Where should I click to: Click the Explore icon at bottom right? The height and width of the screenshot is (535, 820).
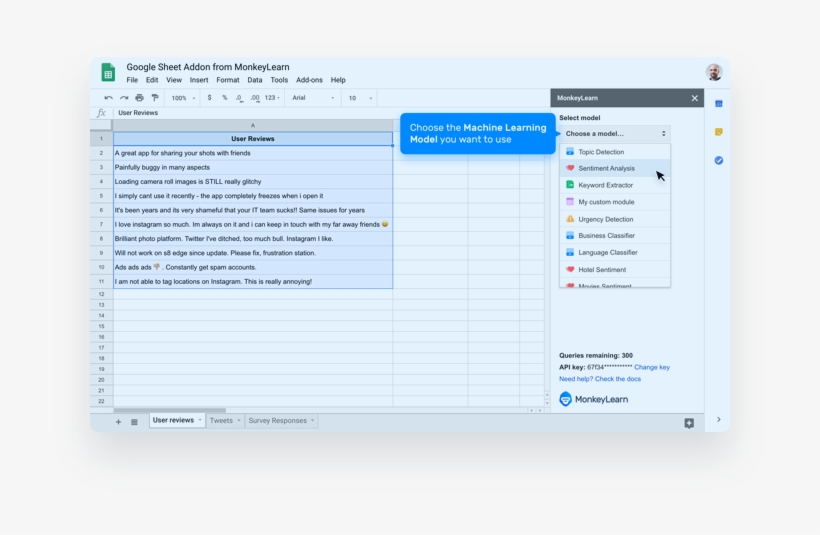689,423
